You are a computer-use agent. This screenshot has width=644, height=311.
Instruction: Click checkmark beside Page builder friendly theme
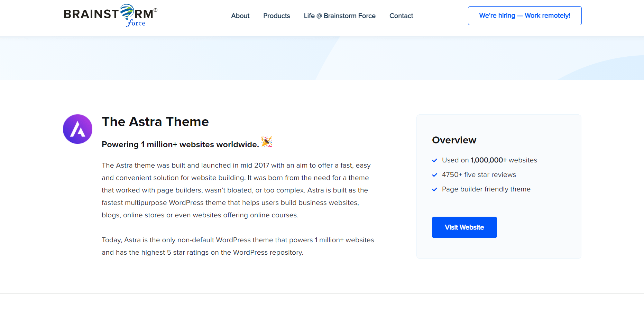pyautogui.click(x=435, y=189)
